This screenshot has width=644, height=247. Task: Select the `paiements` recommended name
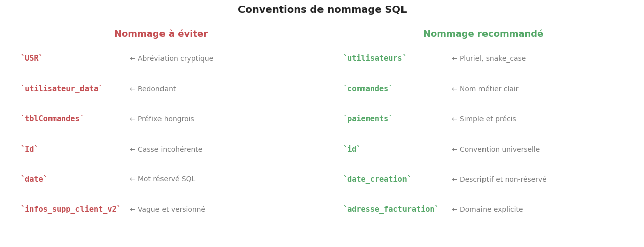[367, 119]
